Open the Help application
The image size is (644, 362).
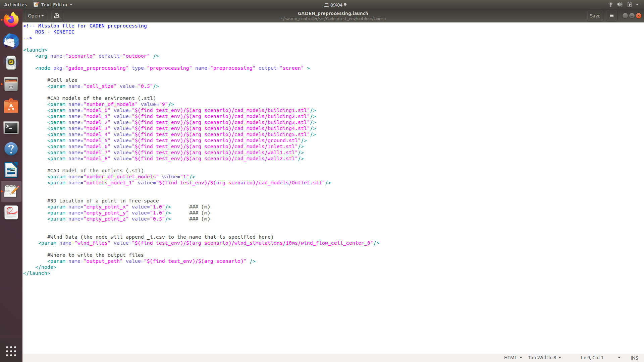[11, 149]
